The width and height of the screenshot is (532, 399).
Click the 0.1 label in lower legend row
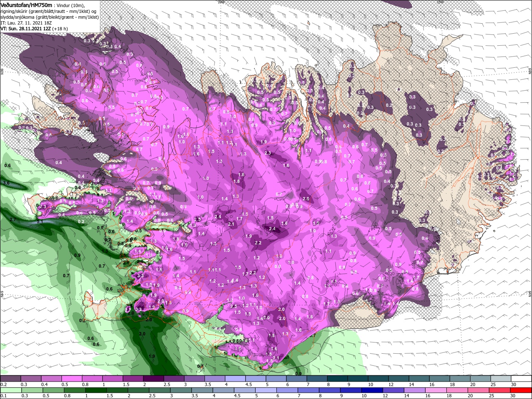(3, 396)
